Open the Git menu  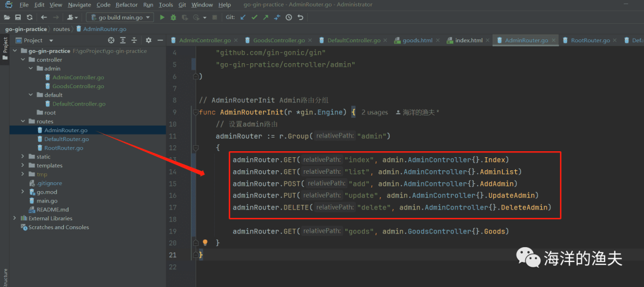tap(182, 5)
